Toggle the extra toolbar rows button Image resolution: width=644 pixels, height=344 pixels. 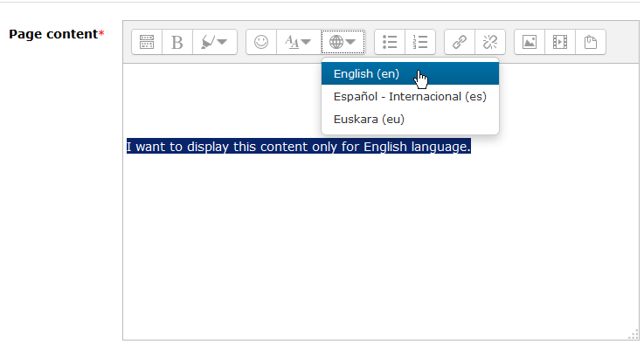[147, 42]
